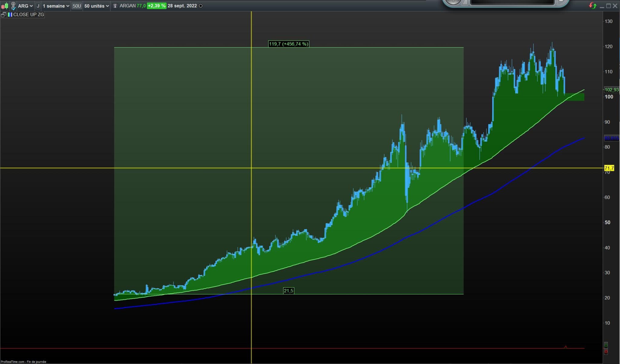The width and height of the screenshot is (620, 364).
Task: Click the 102,93 green price axis tag
Action: [x=611, y=90]
